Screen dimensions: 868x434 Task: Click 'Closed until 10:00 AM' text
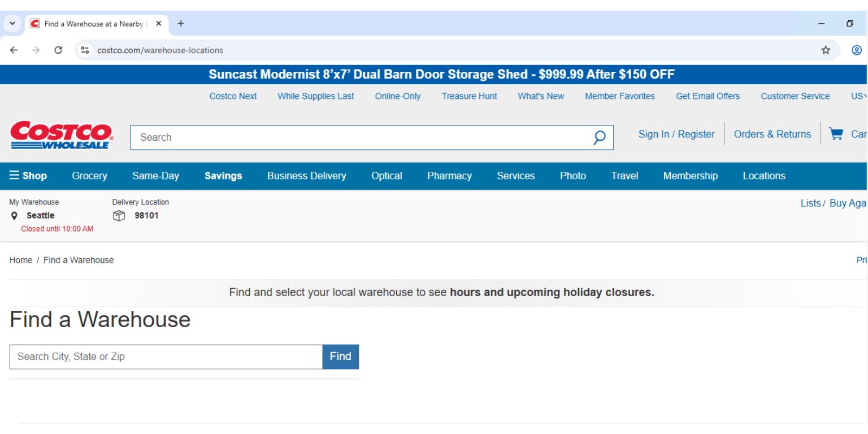[58, 229]
